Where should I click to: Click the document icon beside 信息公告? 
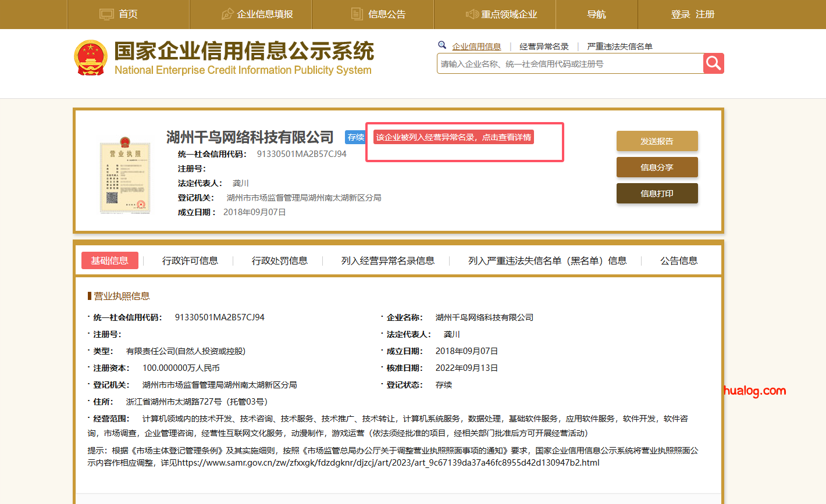tap(357, 14)
